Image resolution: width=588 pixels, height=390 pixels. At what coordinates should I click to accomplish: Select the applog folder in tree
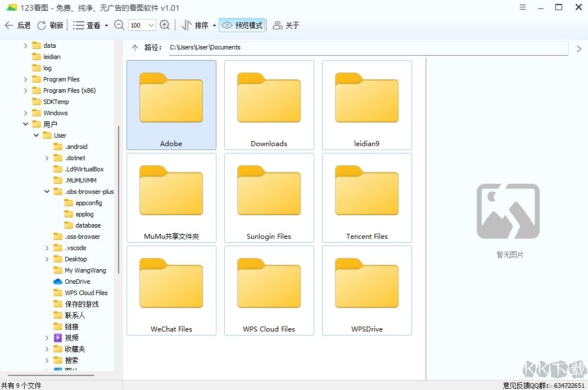tap(79, 214)
